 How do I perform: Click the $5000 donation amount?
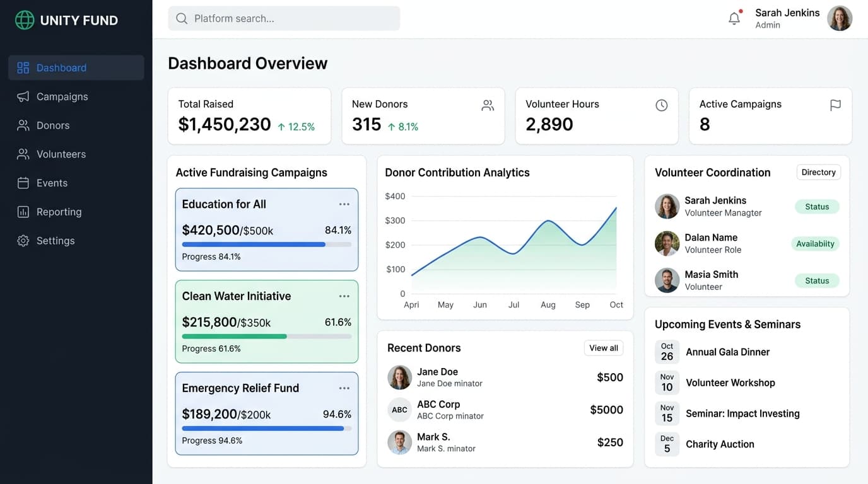tap(607, 410)
